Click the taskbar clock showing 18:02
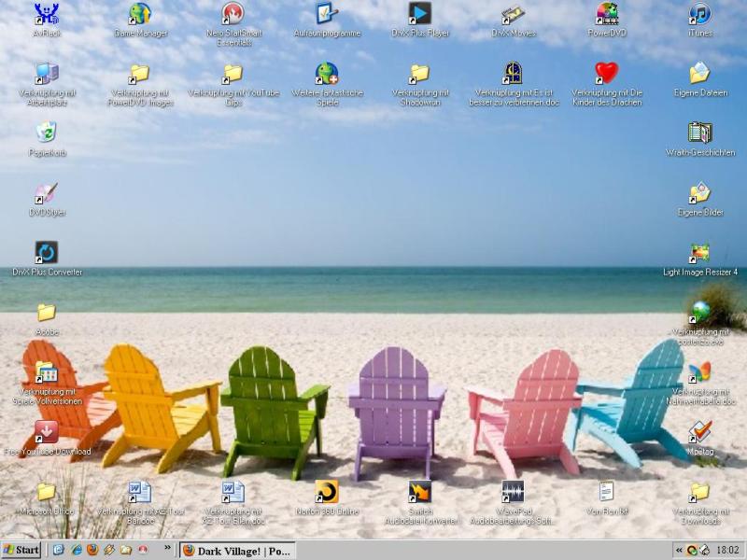Image resolution: width=747 pixels, height=560 pixels. tap(726, 550)
